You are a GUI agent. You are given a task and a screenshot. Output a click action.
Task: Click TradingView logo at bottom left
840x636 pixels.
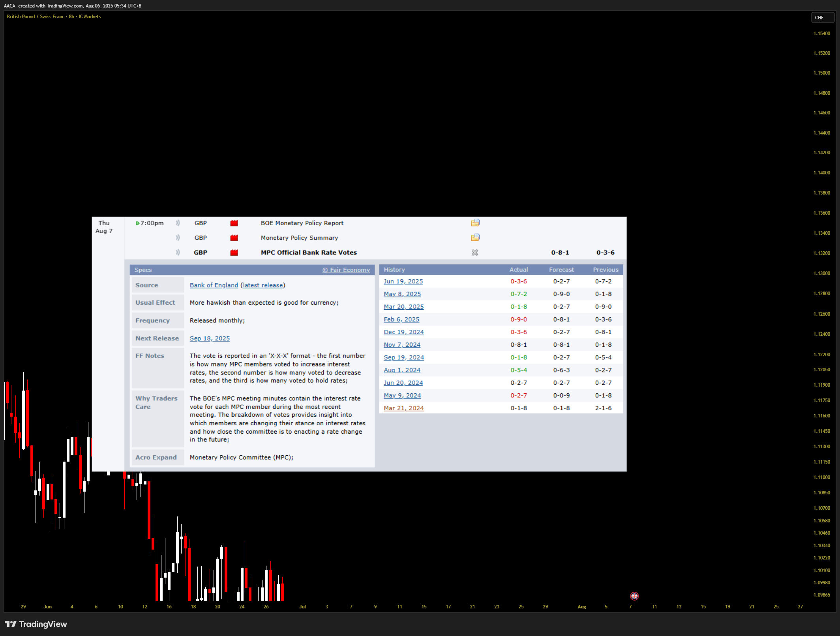36,624
